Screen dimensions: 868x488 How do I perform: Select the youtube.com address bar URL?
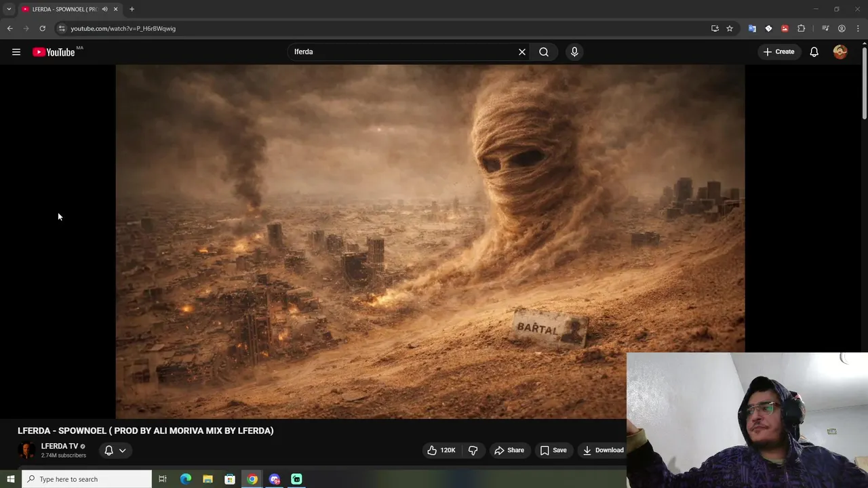pyautogui.click(x=123, y=28)
